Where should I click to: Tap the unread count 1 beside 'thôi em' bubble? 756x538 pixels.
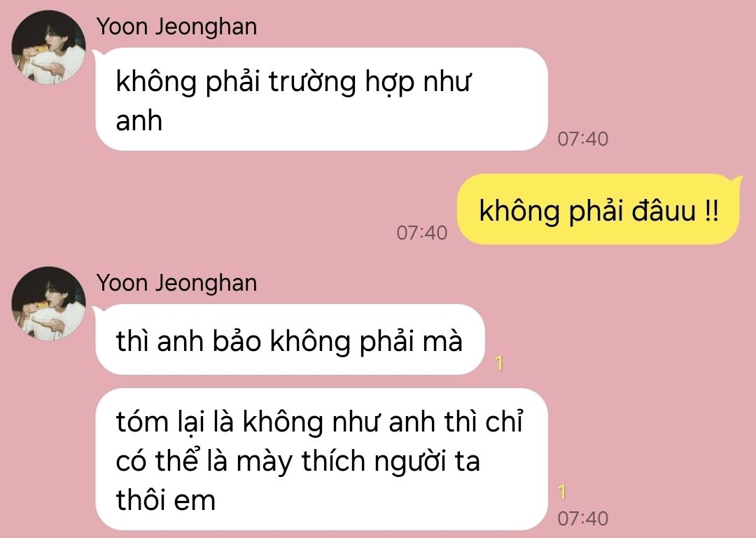click(562, 492)
